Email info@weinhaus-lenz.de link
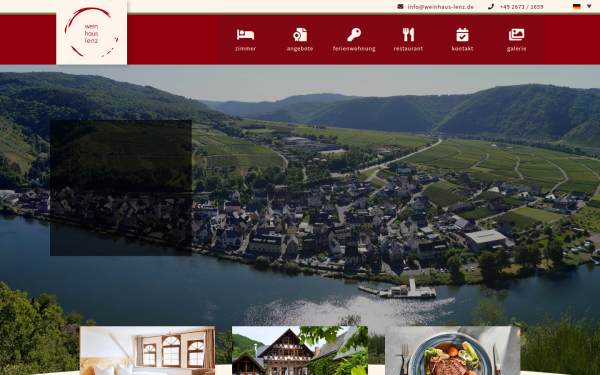Screen dimensions: 600x375 pyautogui.click(x=440, y=7)
